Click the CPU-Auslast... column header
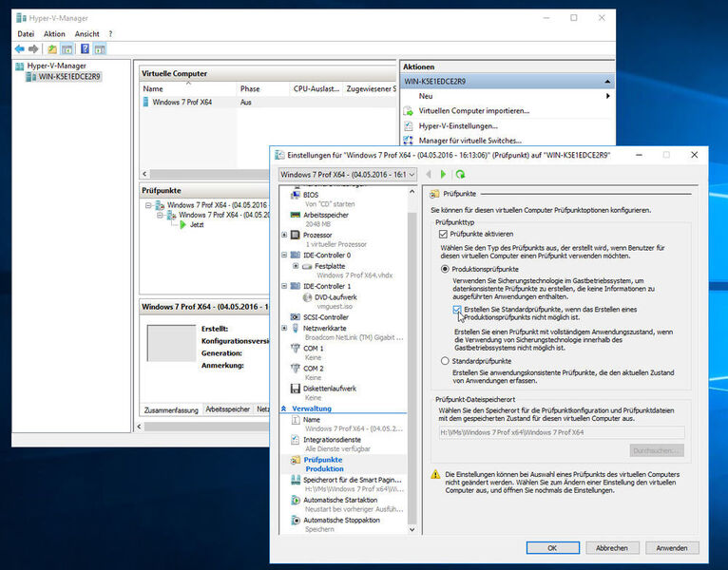The image size is (728, 570). (x=316, y=88)
